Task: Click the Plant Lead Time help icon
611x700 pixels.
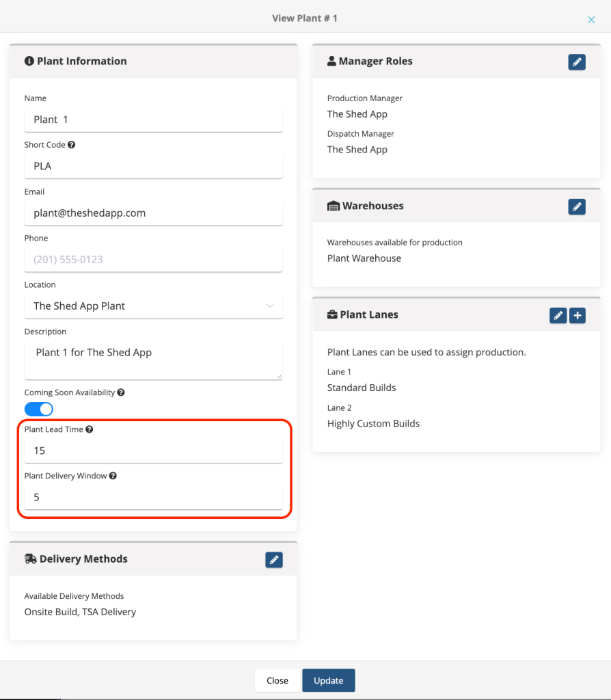Action: coord(90,429)
